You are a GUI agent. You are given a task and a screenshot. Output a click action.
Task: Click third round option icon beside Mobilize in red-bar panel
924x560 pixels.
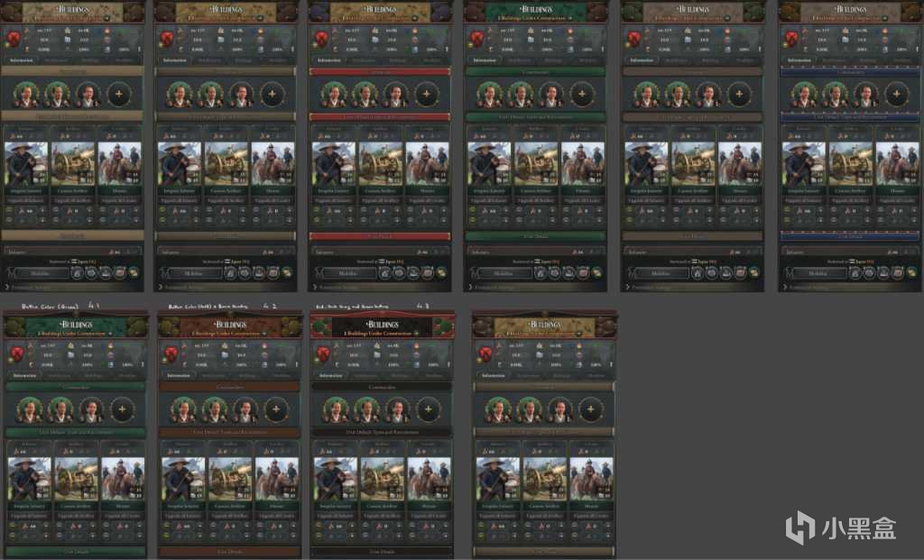tap(413, 272)
